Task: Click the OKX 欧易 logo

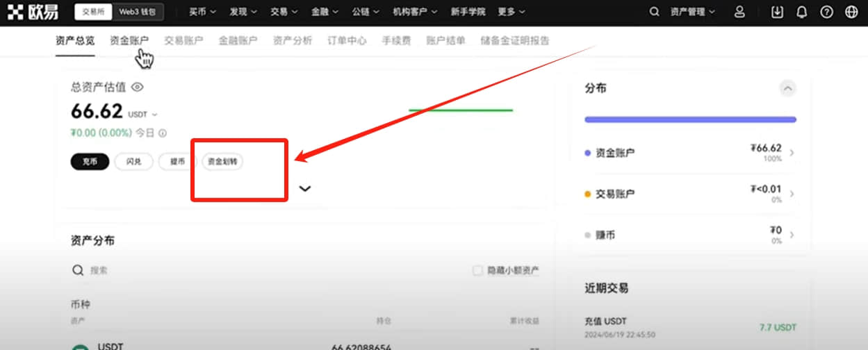Action: [x=33, y=12]
